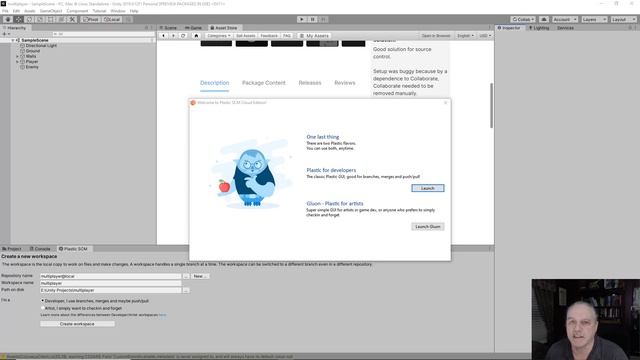The width and height of the screenshot is (640, 360).
Task: Select the Move tool
Action: click(x=19, y=19)
